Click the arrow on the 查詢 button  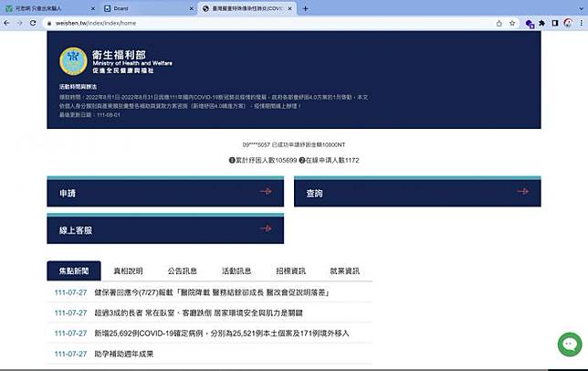(x=523, y=191)
